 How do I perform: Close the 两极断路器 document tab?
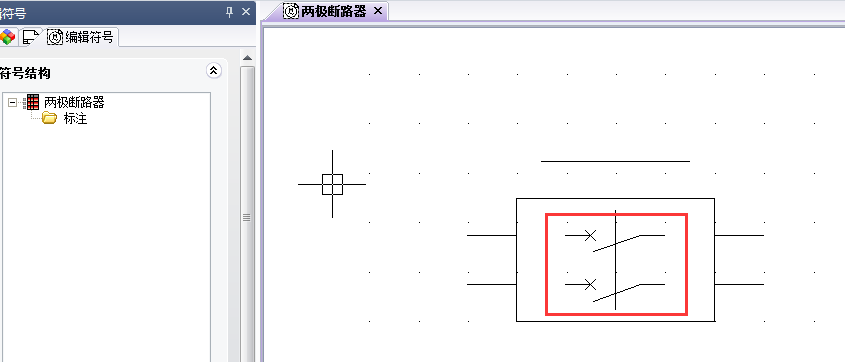(378, 11)
